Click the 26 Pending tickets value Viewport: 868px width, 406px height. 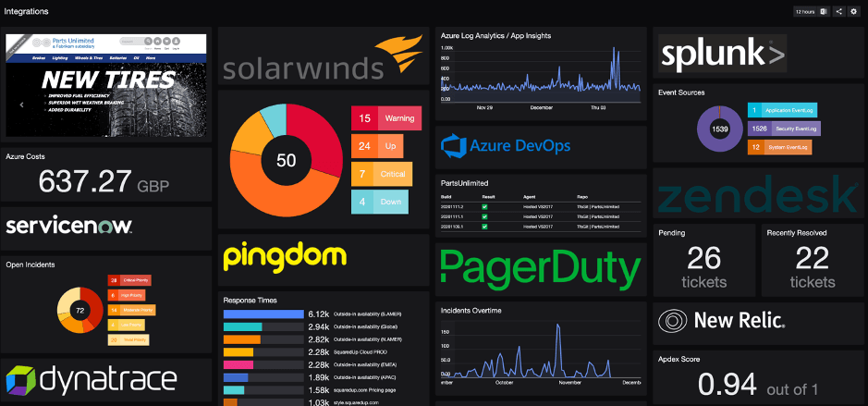[704, 258]
